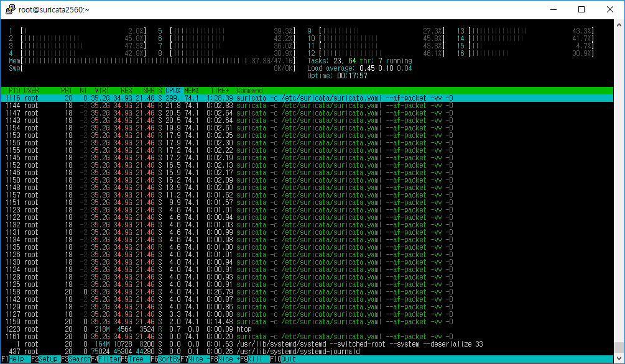Select the process row with PID 1152
The height and width of the screenshot is (364, 625).
click(307, 165)
